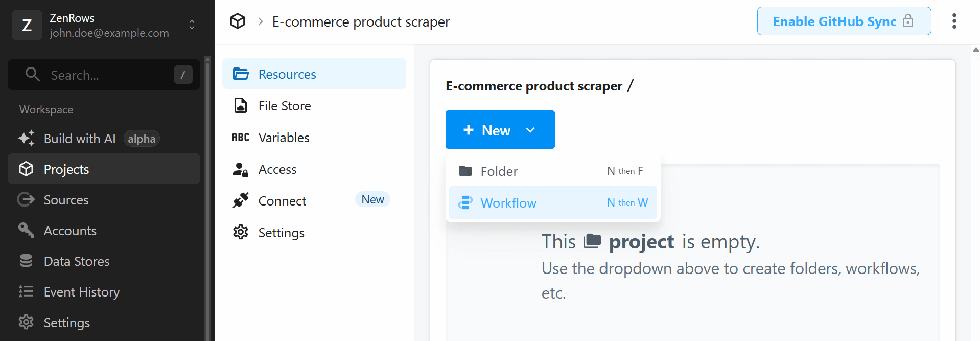Screen dimensions: 980x341
Task: Click the Workflow icon in dropdown
Action: (465, 202)
